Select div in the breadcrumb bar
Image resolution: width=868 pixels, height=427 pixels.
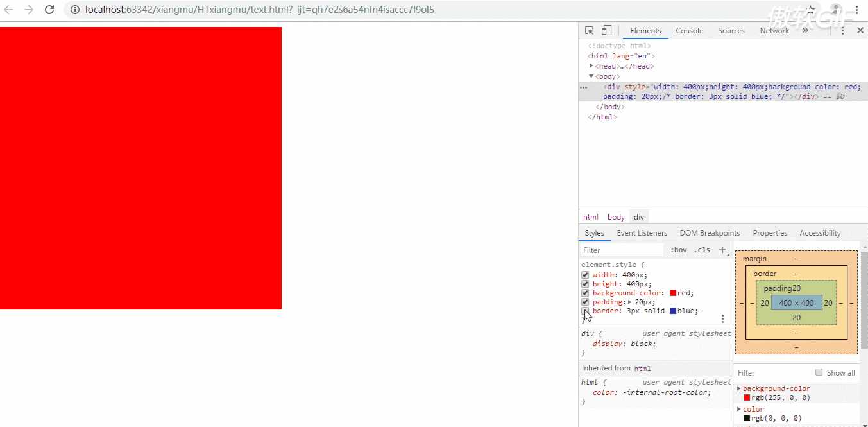(x=639, y=217)
